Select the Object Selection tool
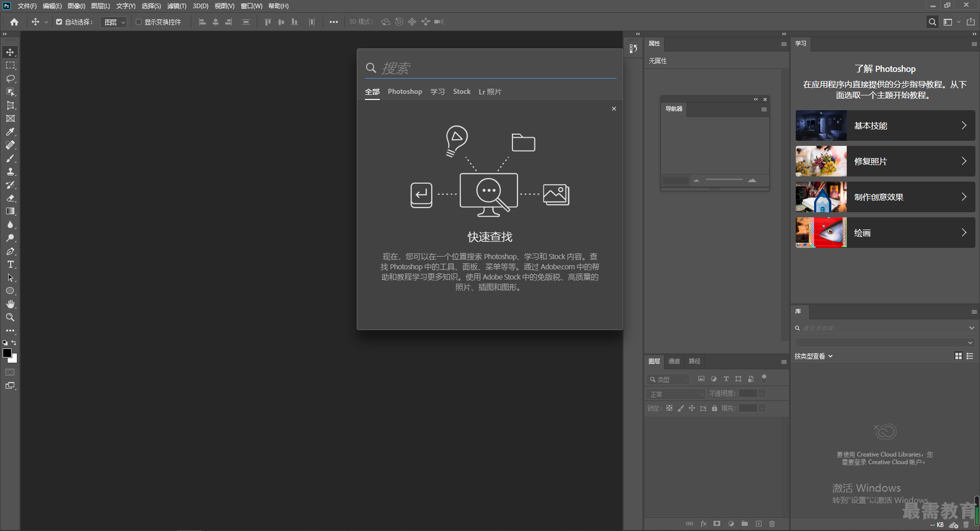 (x=10, y=92)
